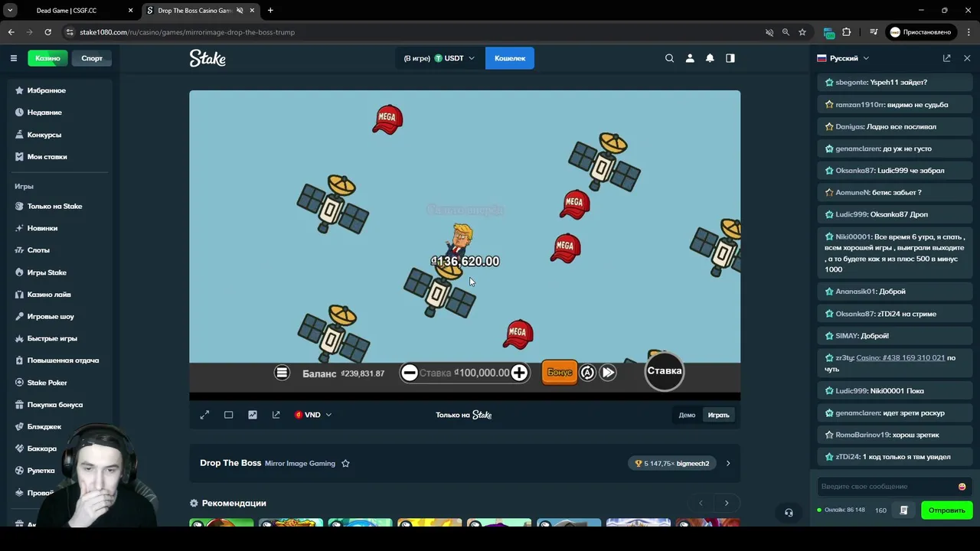Decrease the bet with minus button
Viewport: 980px width, 551px height.
click(410, 373)
